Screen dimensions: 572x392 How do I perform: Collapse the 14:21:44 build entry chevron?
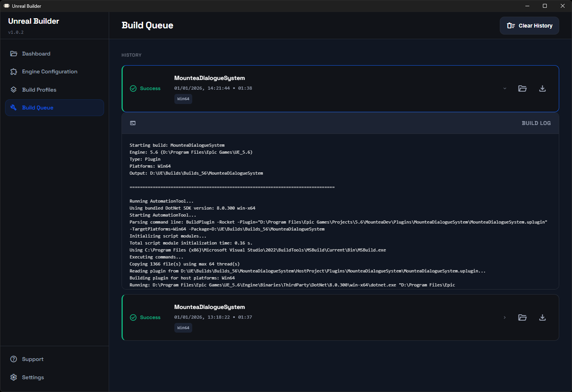[x=505, y=88]
